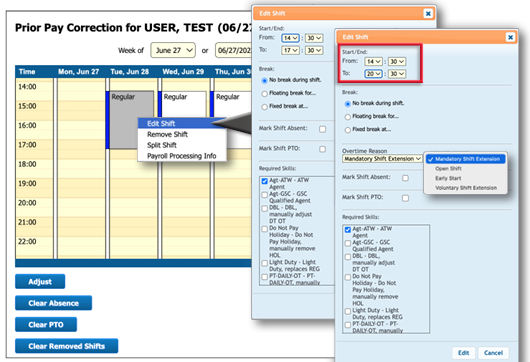This screenshot has width=530, height=362.
Task: Click the Adjust button
Action: 40,282
